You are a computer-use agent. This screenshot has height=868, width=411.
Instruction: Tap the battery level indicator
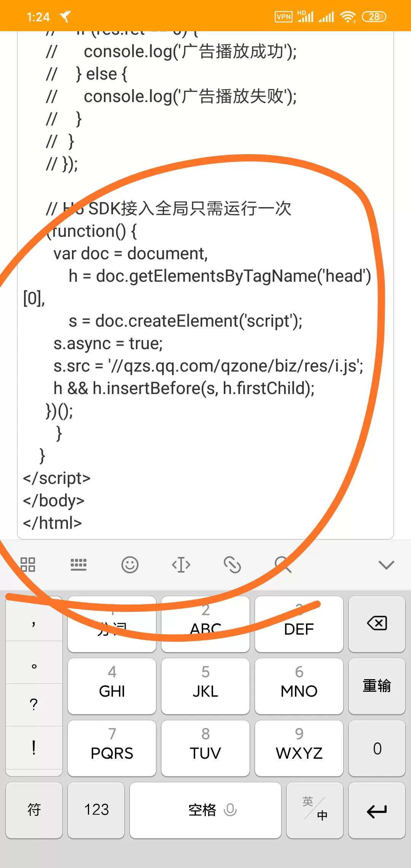pos(374,17)
